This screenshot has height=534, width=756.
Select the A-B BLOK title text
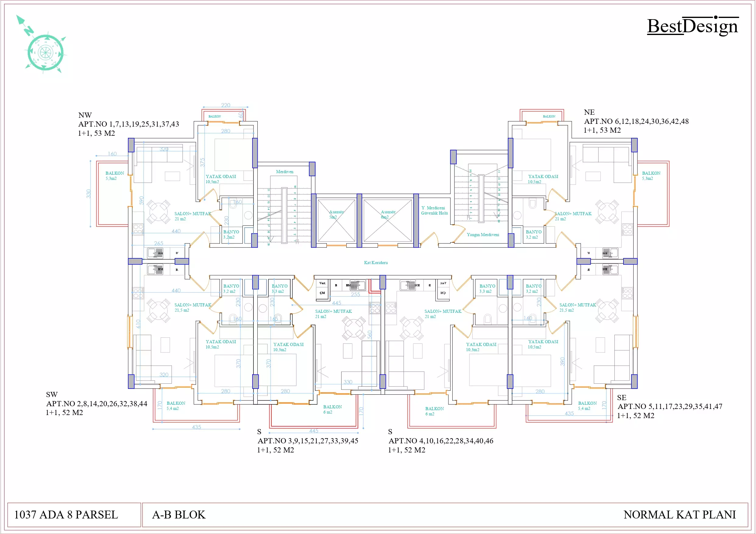pyautogui.click(x=179, y=515)
